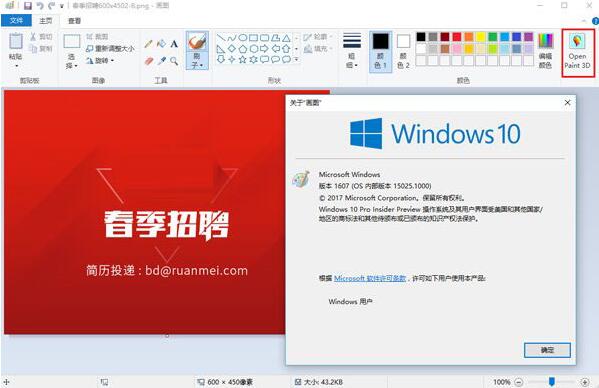Expand the shapes gallery more arrow

[x=296, y=60]
